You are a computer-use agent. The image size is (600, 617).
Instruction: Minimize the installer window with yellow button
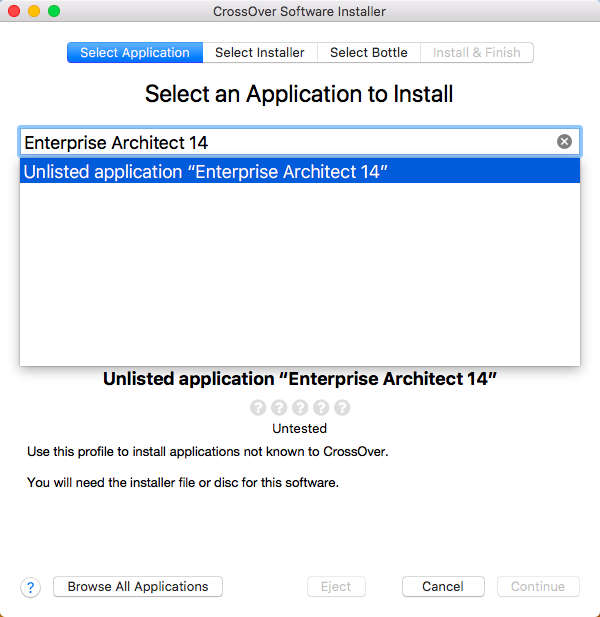[34, 11]
